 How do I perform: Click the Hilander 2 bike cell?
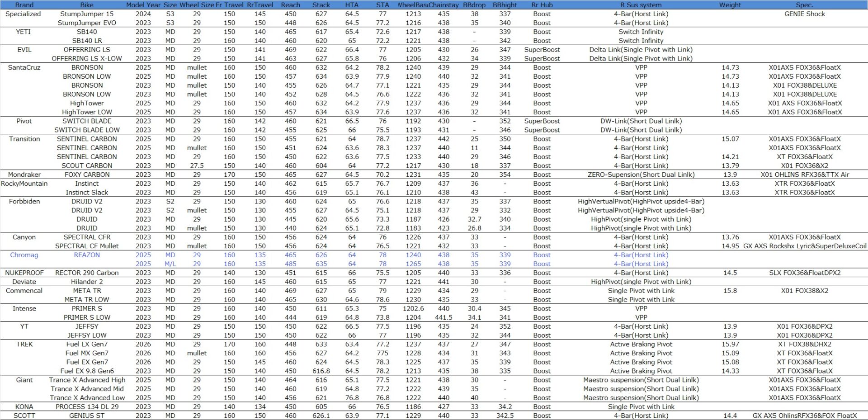(x=87, y=282)
